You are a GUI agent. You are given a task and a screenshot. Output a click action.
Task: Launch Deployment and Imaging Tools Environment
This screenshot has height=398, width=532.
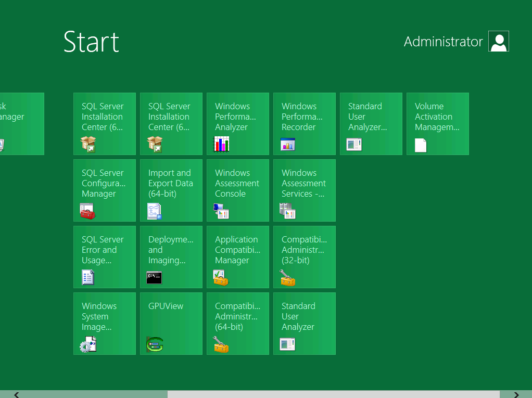[x=171, y=257]
